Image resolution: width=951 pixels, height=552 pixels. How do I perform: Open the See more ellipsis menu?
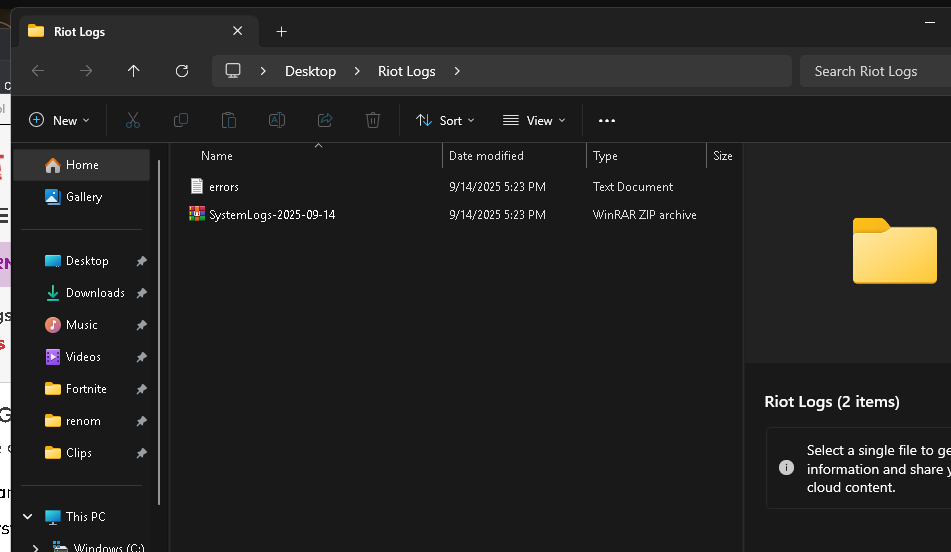point(607,121)
